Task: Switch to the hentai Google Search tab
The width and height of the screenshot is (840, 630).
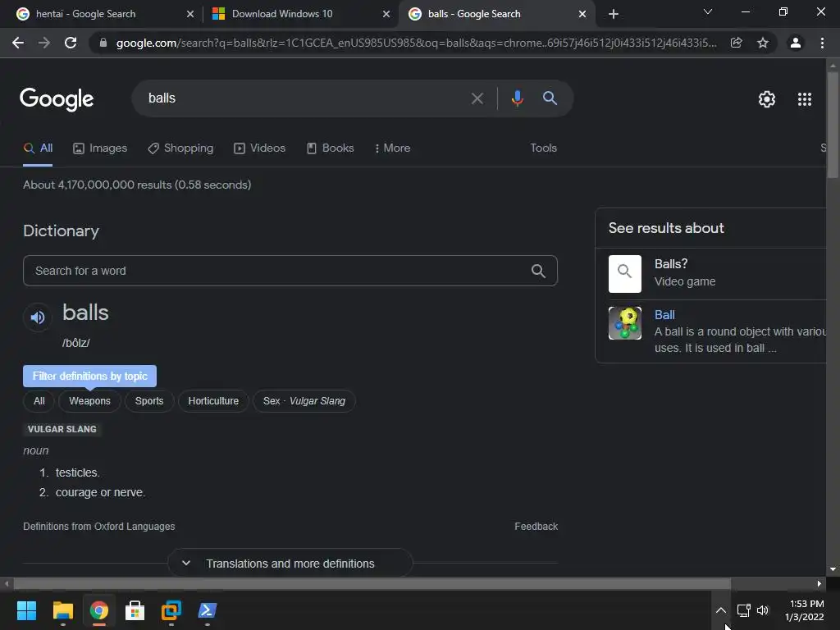Action: pos(85,14)
